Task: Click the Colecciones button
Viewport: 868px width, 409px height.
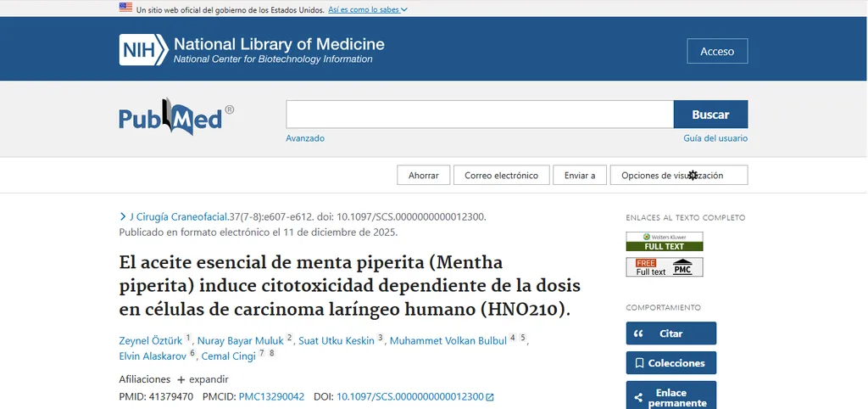Action: tap(671, 363)
